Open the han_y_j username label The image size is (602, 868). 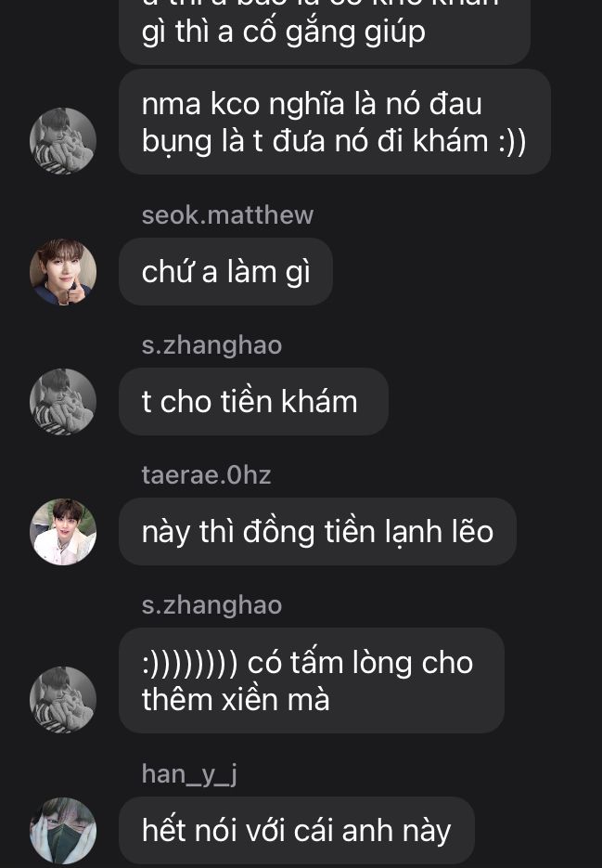pyautogui.click(x=189, y=774)
